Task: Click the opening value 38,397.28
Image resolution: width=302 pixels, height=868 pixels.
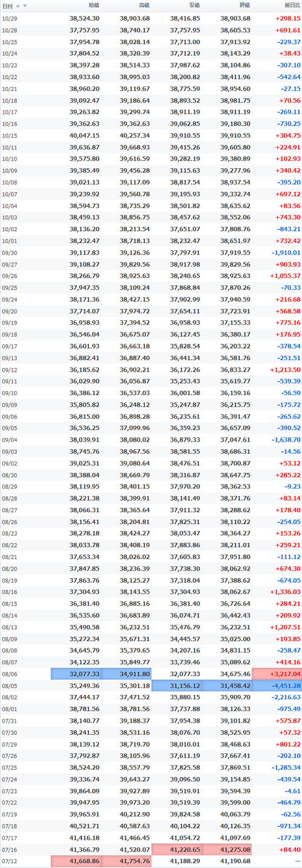Action: [x=85, y=66]
